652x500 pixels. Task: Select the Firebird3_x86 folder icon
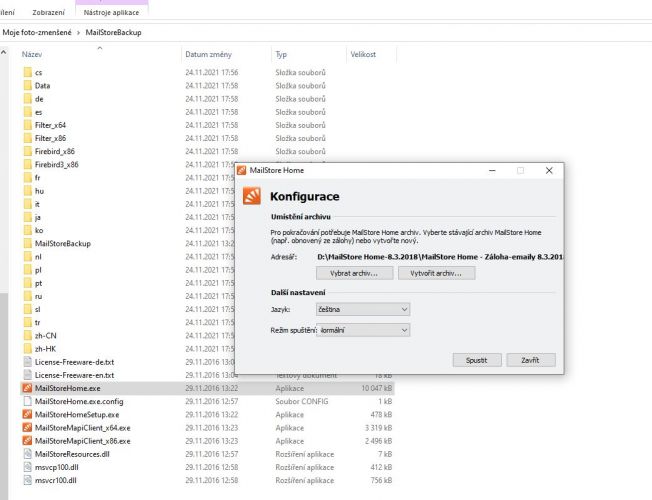pos(27,165)
